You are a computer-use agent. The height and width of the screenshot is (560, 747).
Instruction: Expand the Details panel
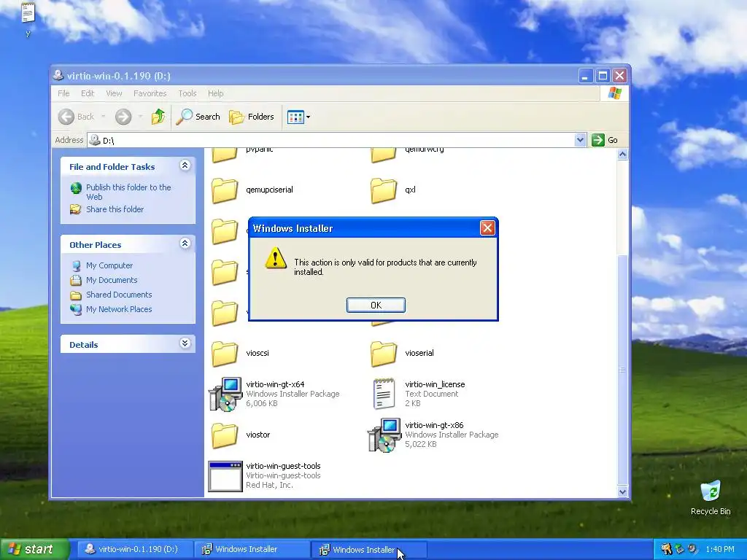[185, 343]
